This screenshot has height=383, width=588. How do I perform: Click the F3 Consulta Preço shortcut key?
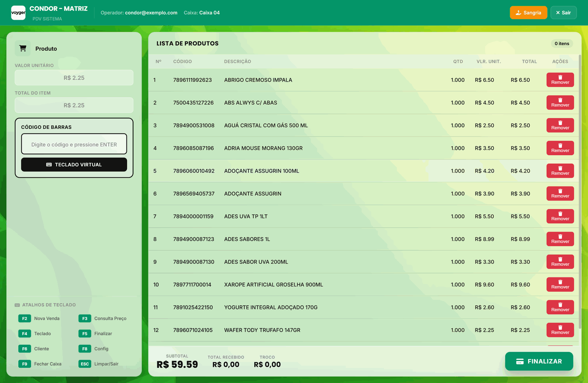click(x=85, y=319)
